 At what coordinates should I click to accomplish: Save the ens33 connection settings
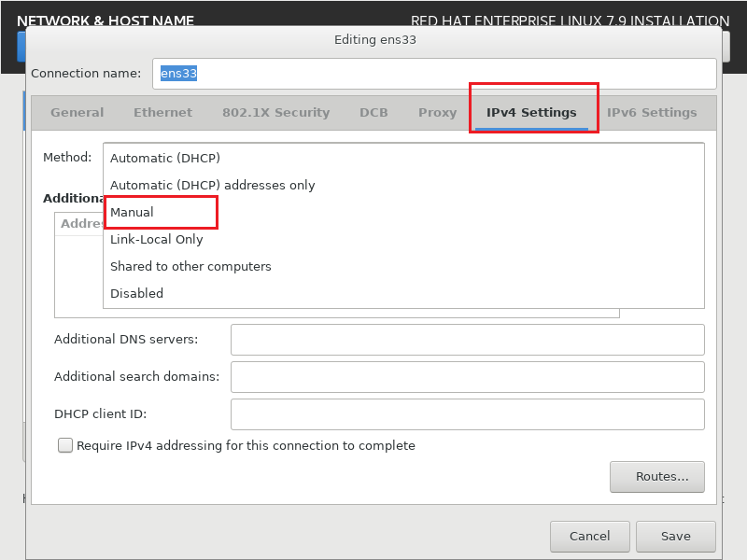point(675,536)
